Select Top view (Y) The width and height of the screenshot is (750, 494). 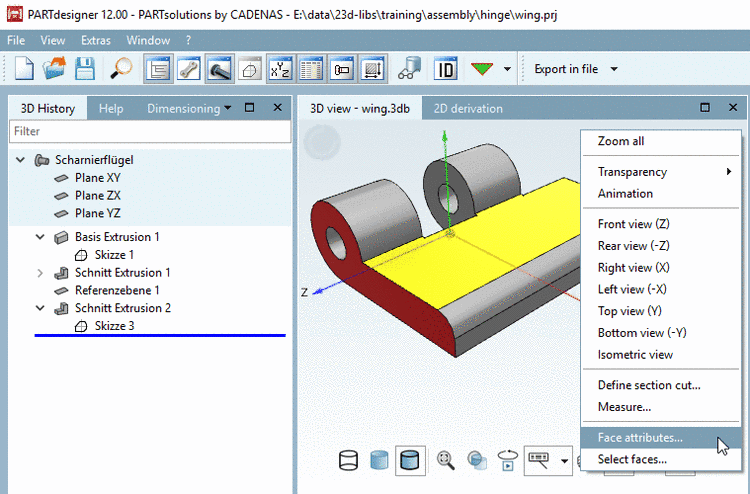point(661,311)
